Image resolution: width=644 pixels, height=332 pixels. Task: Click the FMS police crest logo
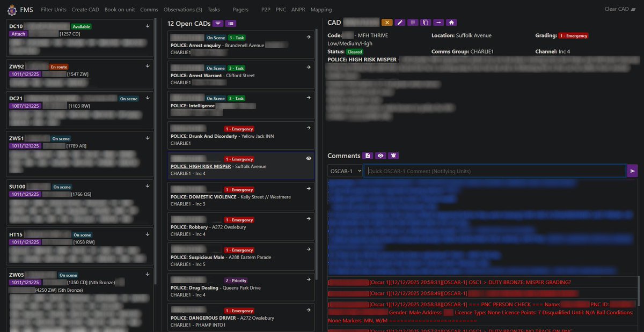tap(12, 9)
